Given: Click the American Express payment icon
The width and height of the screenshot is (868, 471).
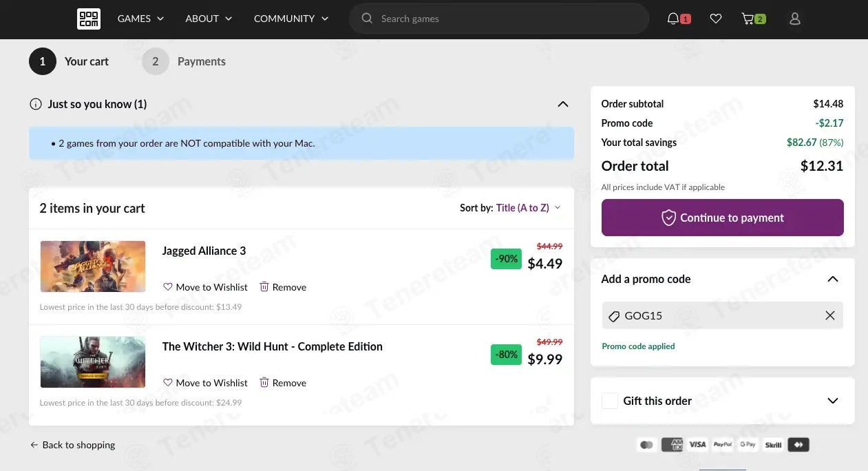Looking at the screenshot, I should (x=672, y=445).
